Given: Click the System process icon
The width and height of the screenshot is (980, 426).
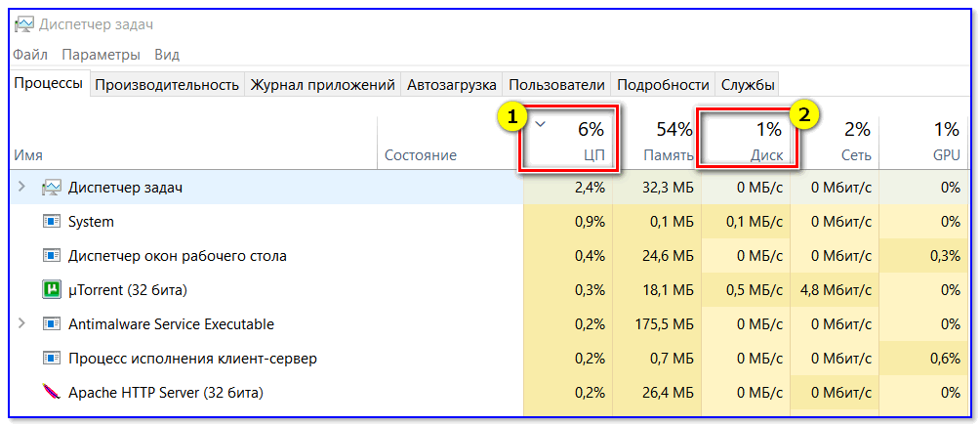Looking at the screenshot, I should (x=52, y=222).
